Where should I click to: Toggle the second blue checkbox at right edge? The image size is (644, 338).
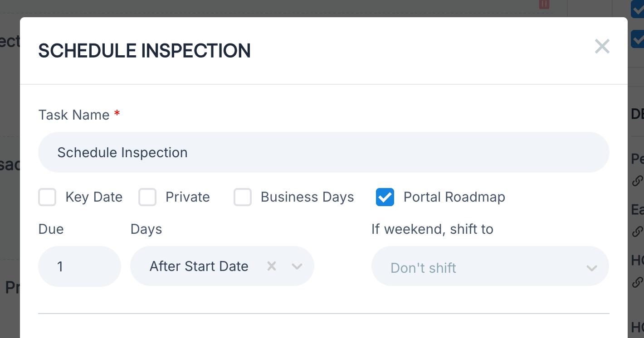[638, 39]
